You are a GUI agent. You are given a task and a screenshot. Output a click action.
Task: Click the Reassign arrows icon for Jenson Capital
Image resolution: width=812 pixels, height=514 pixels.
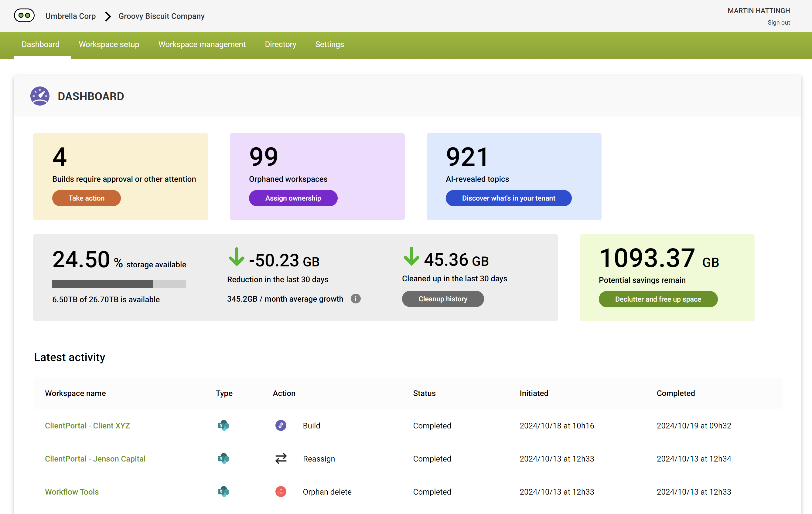click(281, 458)
